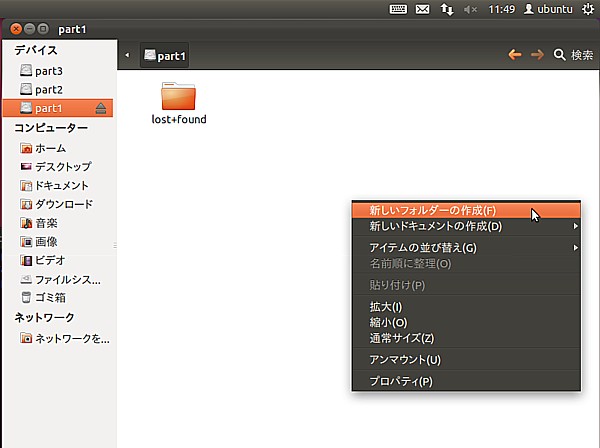Image resolution: width=600 pixels, height=448 pixels.
Task: Click the コンピューター section header
Action: click(51, 127)
